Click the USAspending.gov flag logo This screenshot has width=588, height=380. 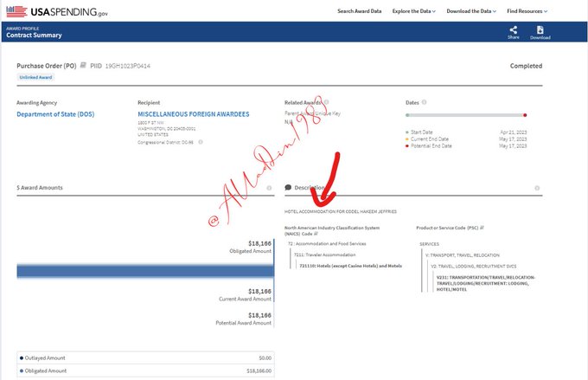(16, 10)
